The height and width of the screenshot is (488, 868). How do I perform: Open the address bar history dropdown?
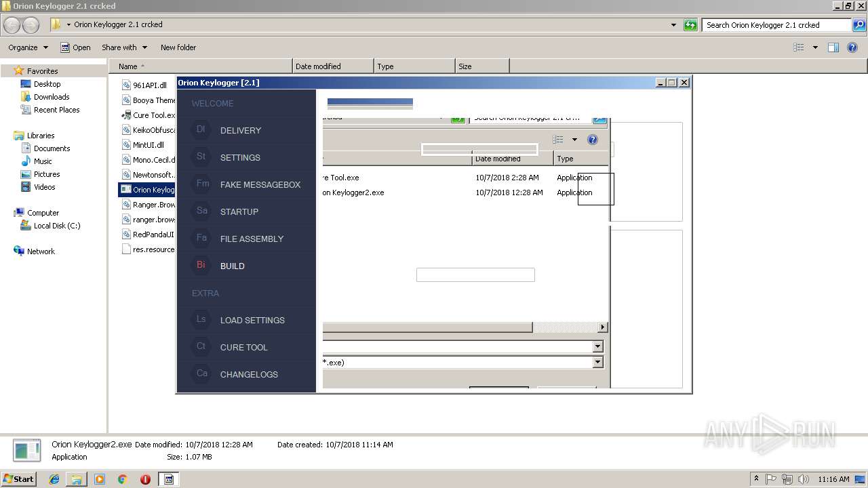tap(673, 25)
